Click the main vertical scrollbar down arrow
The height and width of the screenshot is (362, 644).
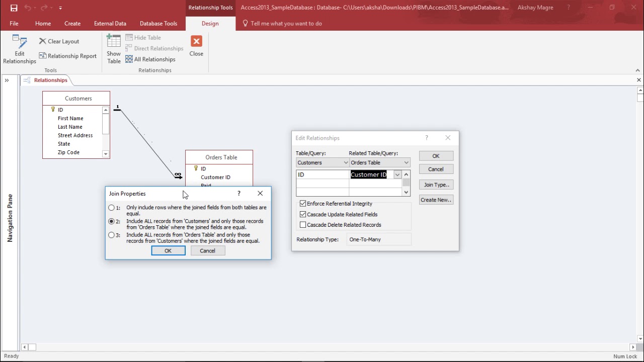coord(640,338)
